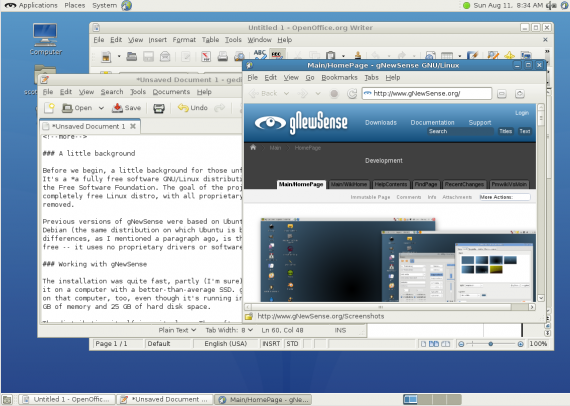
Task: Click Document as E-mail icon in Writer
Action: coord(165,56)
